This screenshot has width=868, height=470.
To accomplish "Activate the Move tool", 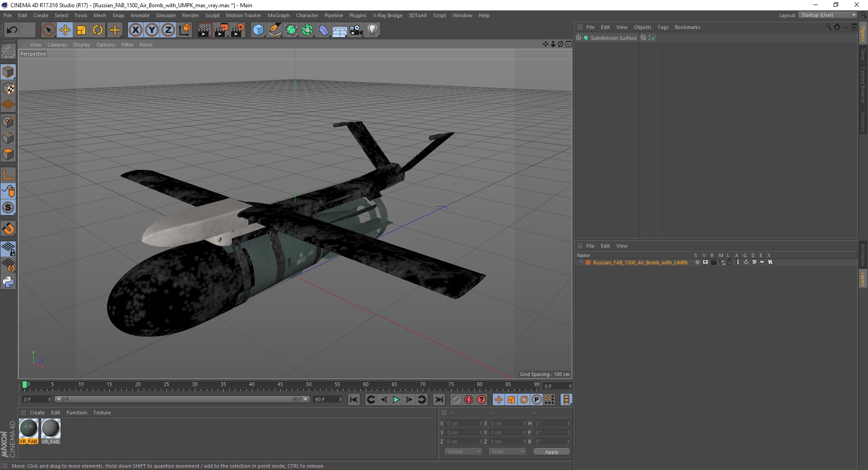I will (65, 30).
